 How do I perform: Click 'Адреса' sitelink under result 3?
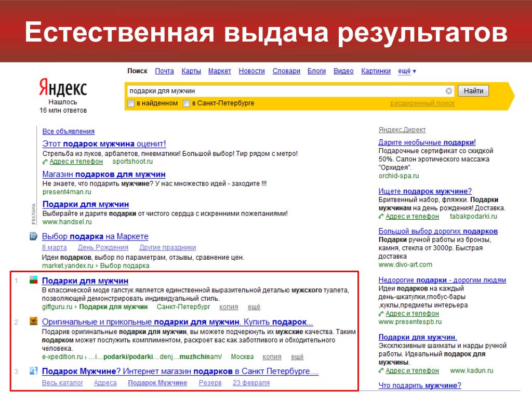point(105,383)
